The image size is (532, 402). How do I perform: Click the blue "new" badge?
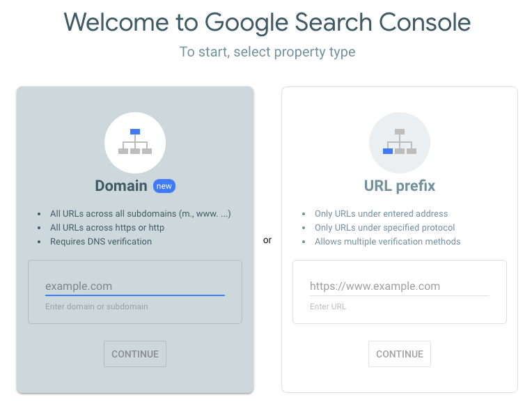pos(164,186)
